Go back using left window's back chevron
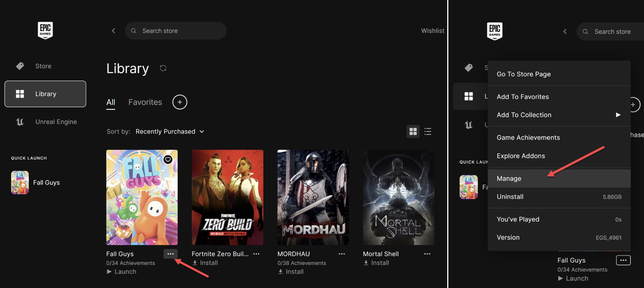The image size is (644, 288). click(x=113, y=31)
